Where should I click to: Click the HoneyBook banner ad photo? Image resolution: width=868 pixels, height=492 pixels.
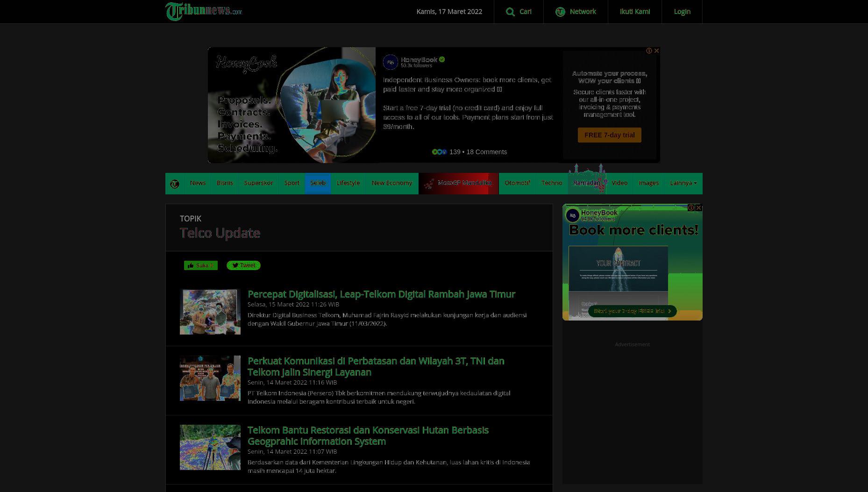(292, 105)
